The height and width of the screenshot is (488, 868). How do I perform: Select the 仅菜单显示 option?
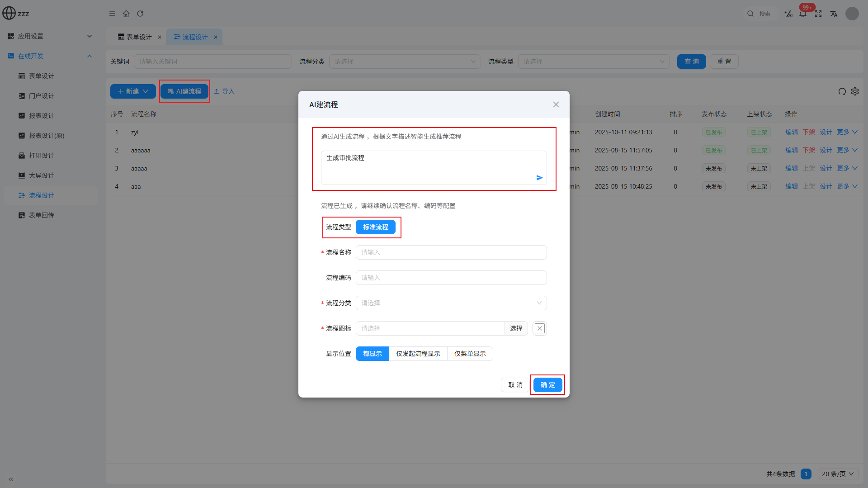(470, 354)
